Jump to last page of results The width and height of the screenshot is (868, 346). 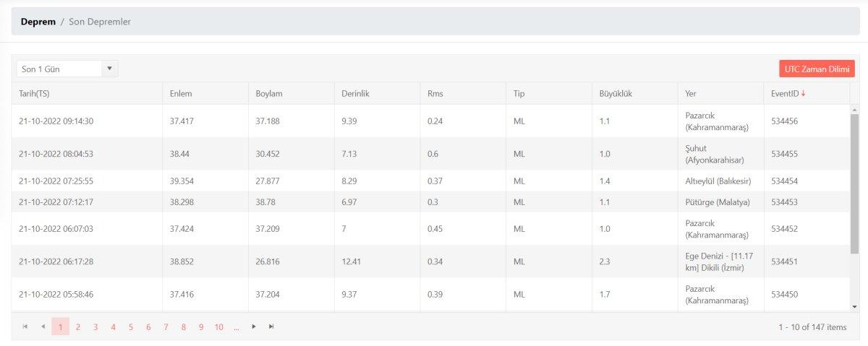click(271, 327)
